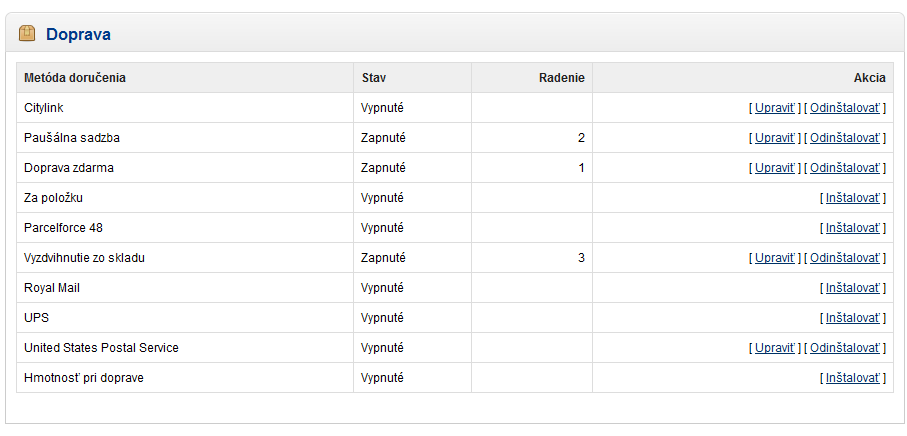Click the Stav column header
This screenshot has height=436, width=907.
tap(374, 77)
